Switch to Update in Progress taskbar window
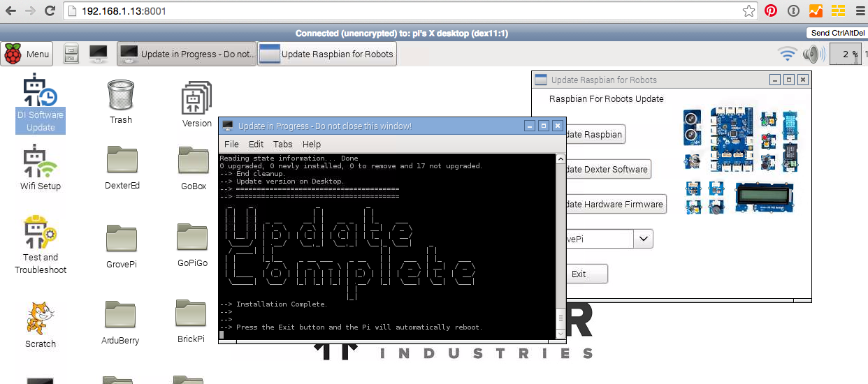The image size is (868, 384). point(187,54)
